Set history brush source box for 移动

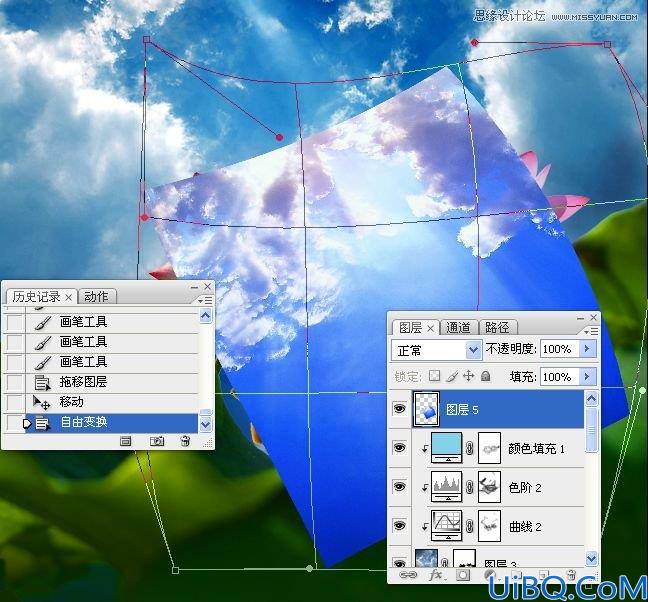[x=15, y=402]
